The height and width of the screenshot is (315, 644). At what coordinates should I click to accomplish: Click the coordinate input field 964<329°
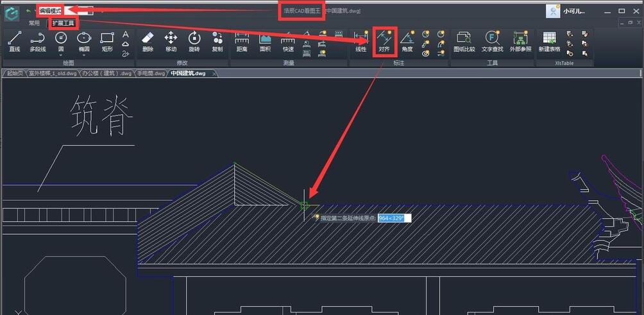(394, 218)
